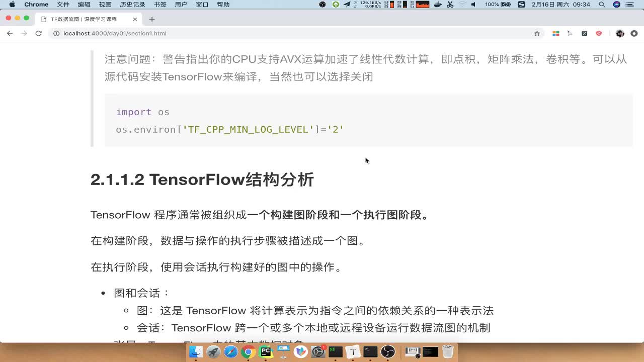Open the 窗口 menu
The width and height of the screenshot is (644, 362).
pos(202,5)
